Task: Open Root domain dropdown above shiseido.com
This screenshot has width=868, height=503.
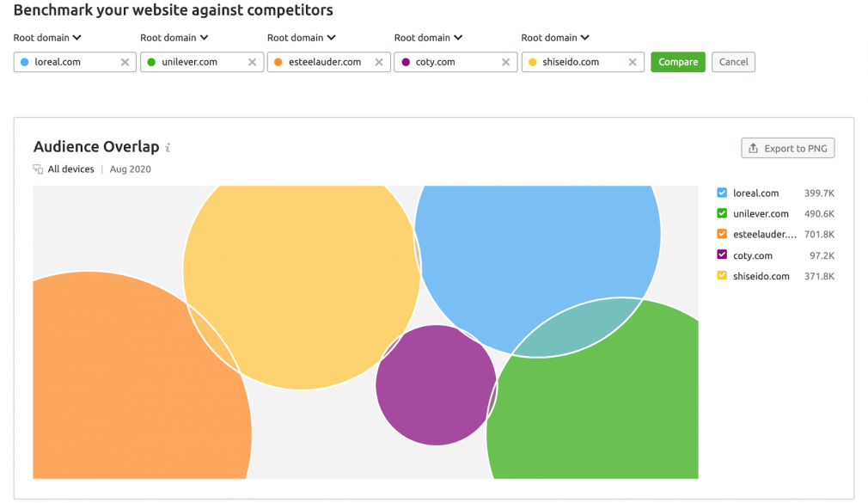Action: pyautogui.click(x=555, y=38)
